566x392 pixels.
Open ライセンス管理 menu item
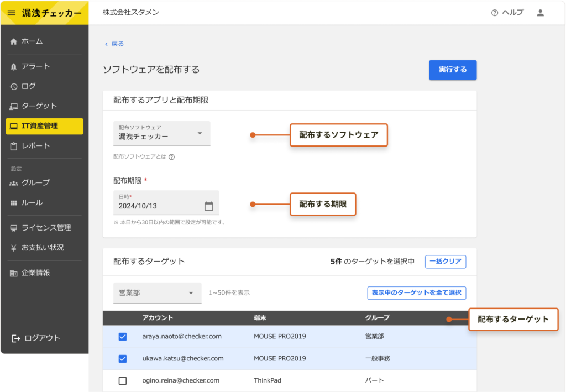coord(44,228)
